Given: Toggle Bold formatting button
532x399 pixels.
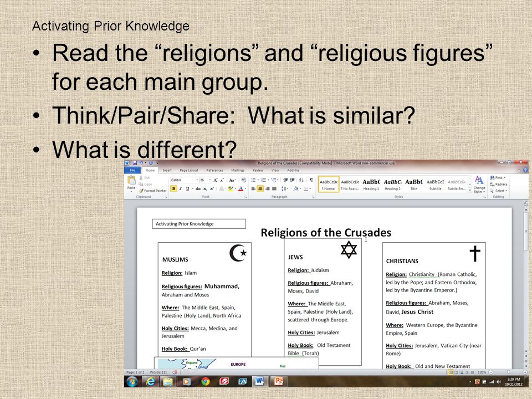Looking at the screenshot, I should pos(173,188).
